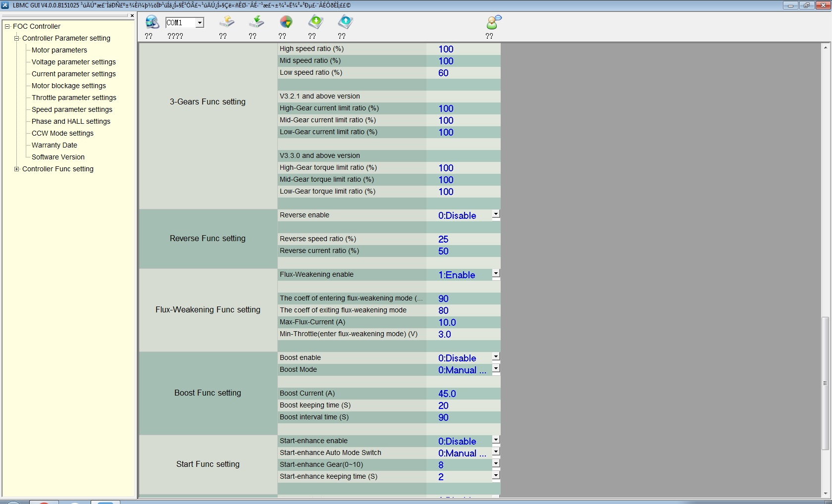Click the globe connect icon in toolbar

click(x=152, y=22)
